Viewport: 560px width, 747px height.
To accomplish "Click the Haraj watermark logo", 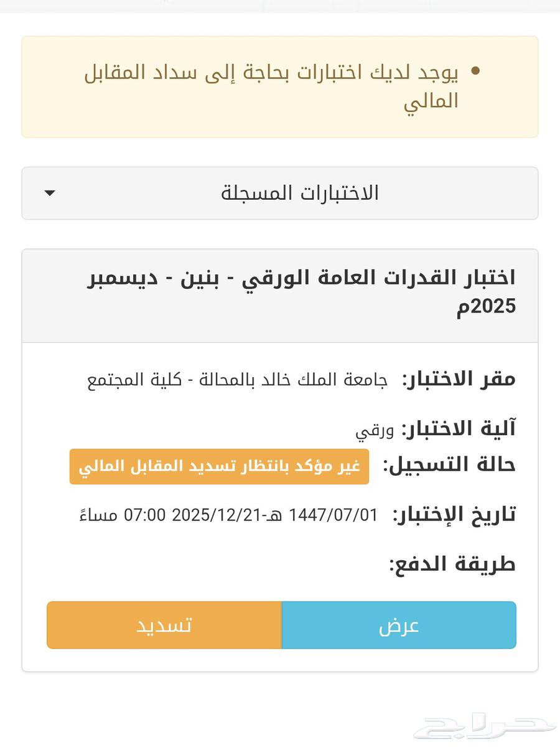I will pos(485,726).
